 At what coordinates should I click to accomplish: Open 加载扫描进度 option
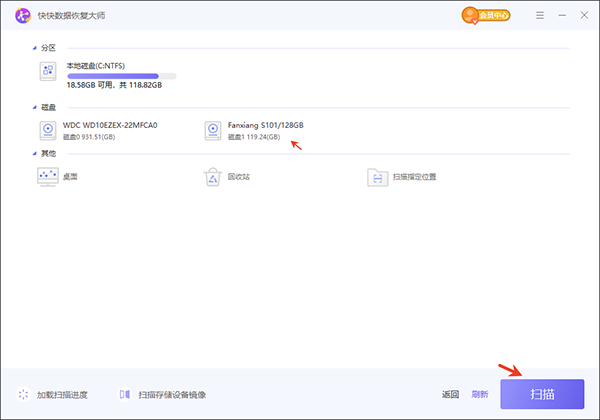62,395
